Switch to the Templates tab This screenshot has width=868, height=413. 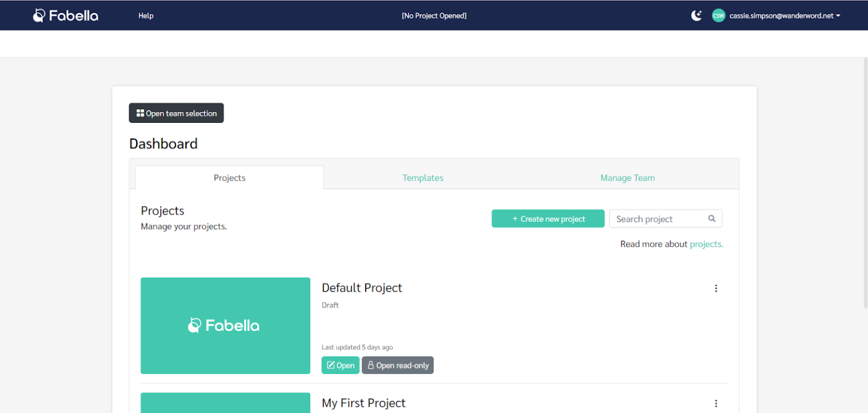click(423, 177)
